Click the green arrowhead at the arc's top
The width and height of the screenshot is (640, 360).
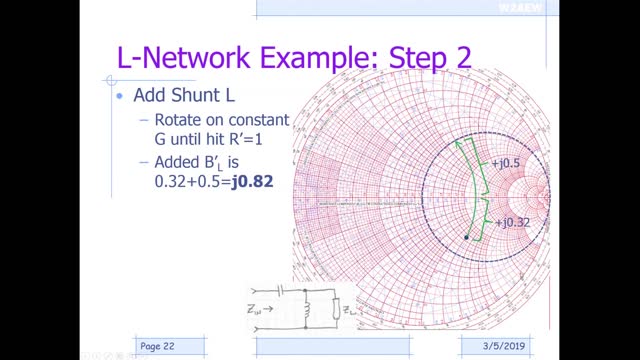pyautogui.click(x=458, y=144)
